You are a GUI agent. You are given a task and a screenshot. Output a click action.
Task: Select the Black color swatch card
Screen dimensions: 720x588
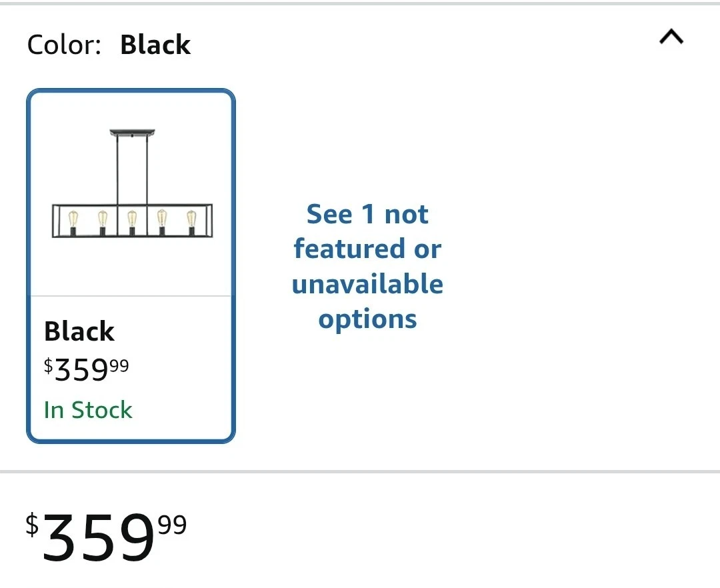131,265
